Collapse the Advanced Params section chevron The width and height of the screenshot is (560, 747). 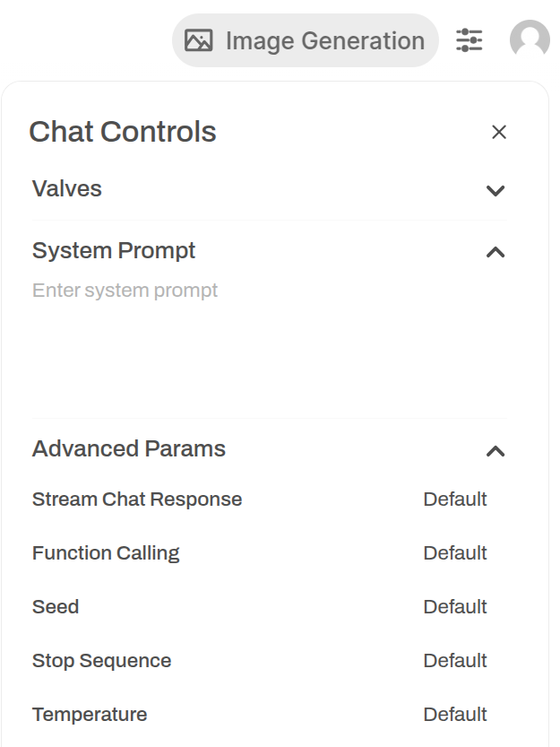click(x=495, y=451)
